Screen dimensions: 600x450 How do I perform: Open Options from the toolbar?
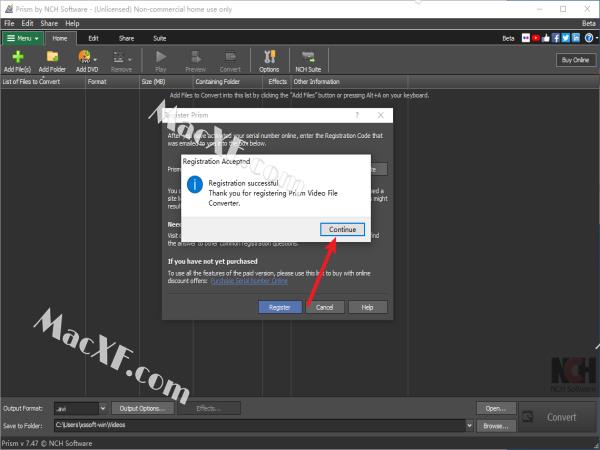point(269,58)
